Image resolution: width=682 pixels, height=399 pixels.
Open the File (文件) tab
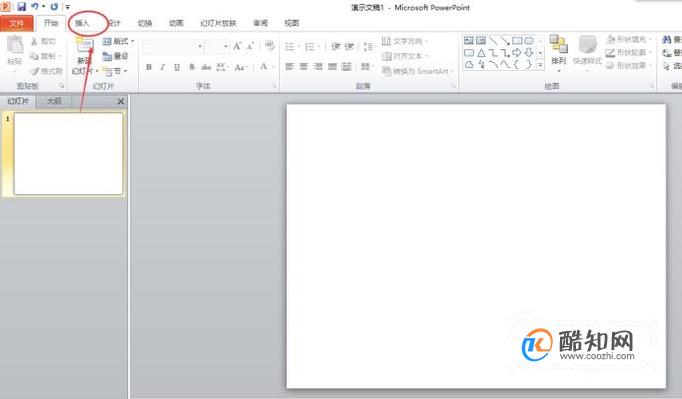[x=17, y=23]
